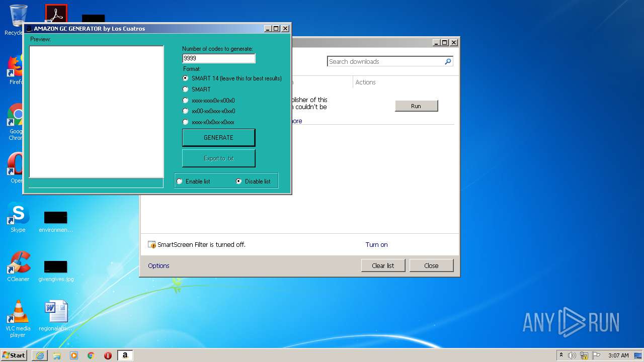Select the CCleaner desktop shortcut

pyautogui.click(x=18, y=266)
